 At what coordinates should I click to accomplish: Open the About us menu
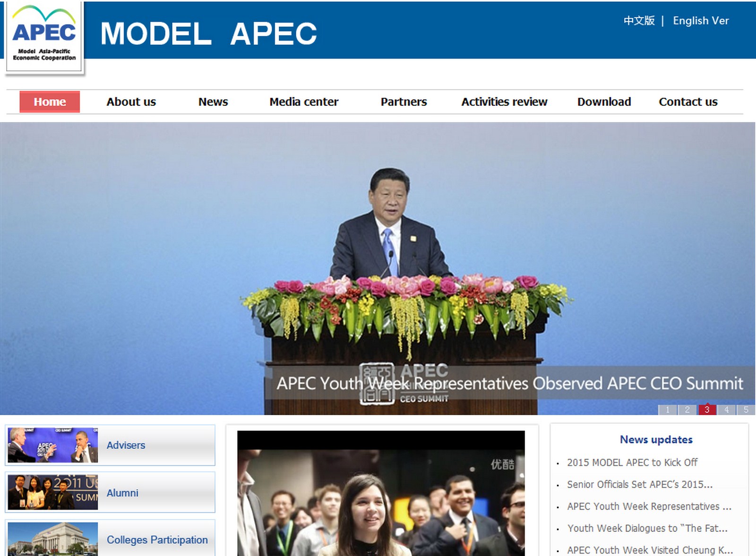(x=131, y=102)
